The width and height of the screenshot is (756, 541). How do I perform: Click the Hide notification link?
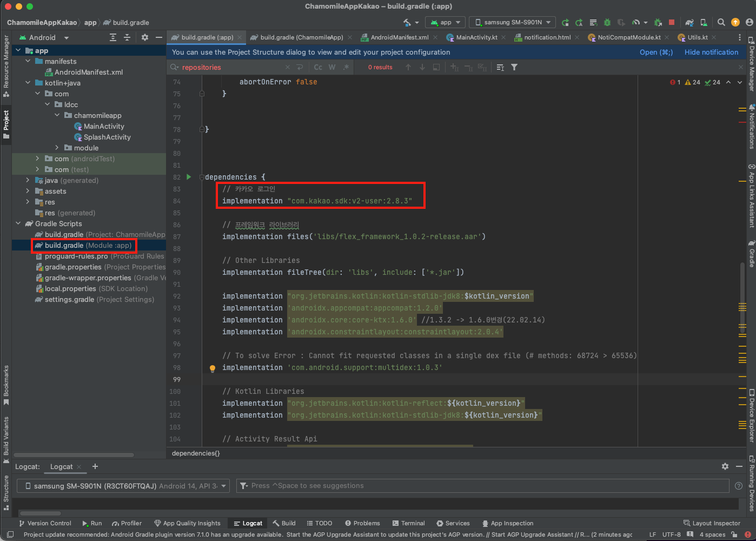pyautogui.click(x=711, y=52)
